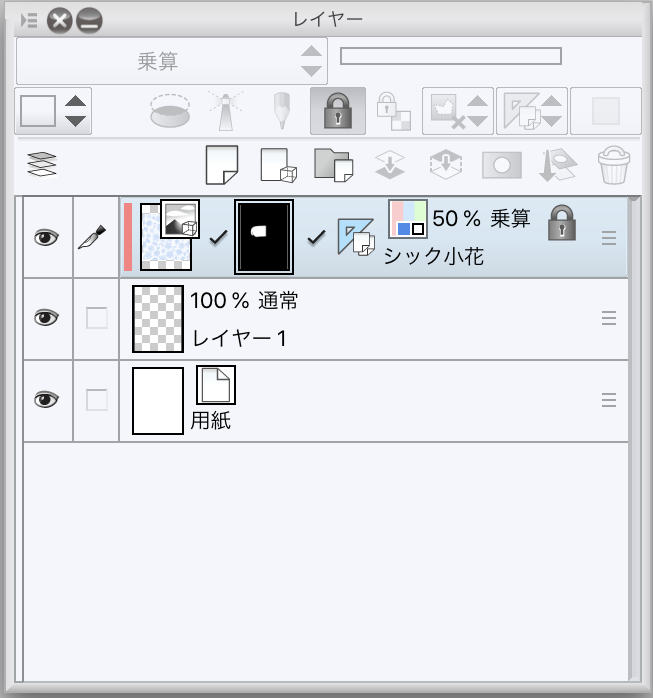Create a layer mask icon
The height and width of the screenshot is (698, 653).
(x=502, y=165)
